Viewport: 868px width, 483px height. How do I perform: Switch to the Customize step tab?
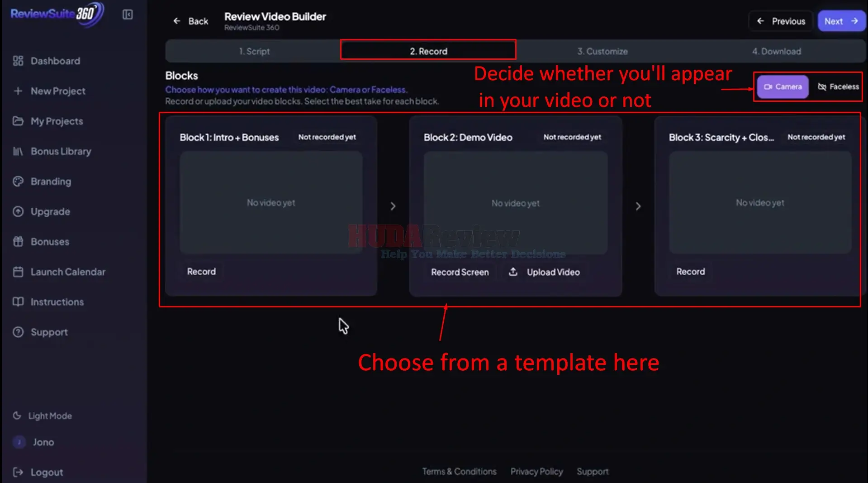pyautogui.click(x=602, y=51)
